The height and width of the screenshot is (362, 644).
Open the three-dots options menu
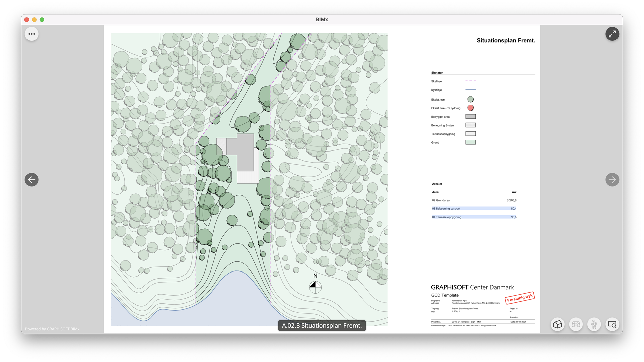(x=32, y=34)
